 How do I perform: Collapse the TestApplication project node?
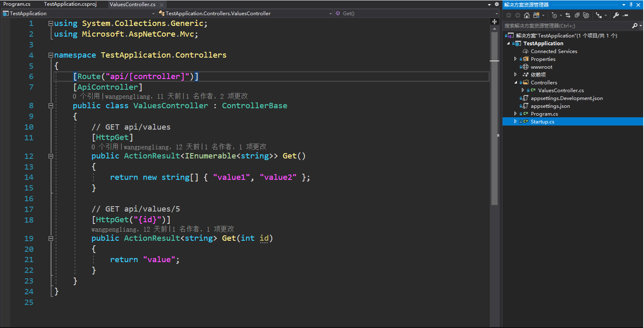click(x=509, y=43)
